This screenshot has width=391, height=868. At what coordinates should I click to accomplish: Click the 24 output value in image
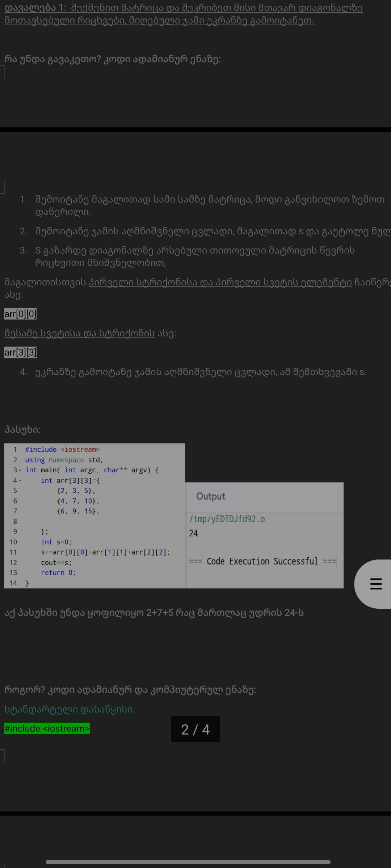(x=193, y=533)
